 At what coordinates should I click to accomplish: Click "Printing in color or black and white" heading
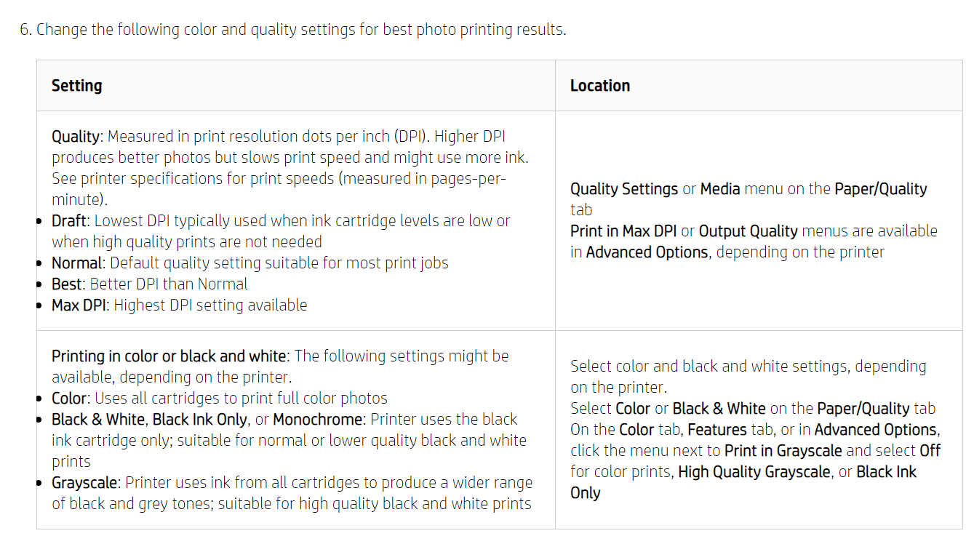click(169, 356)
